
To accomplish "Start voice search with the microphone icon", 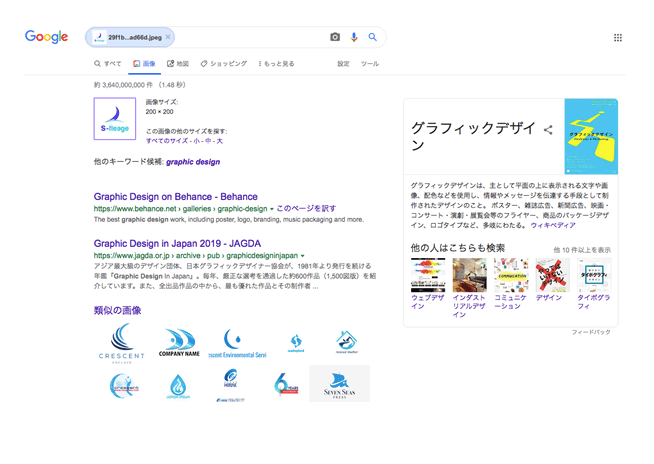I will (x=354, y=37).
